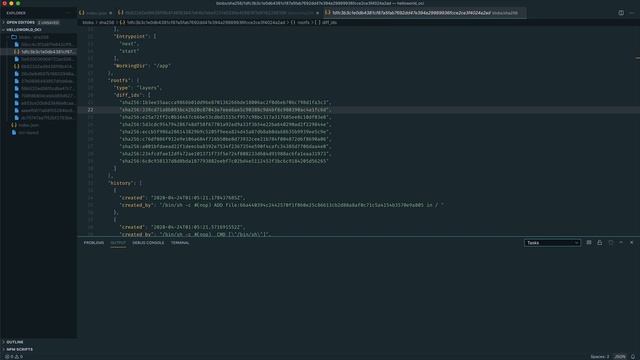Click the sha256 breadcrumb segment
Viewport: 640px width, 360px height.
click(107, 22)
